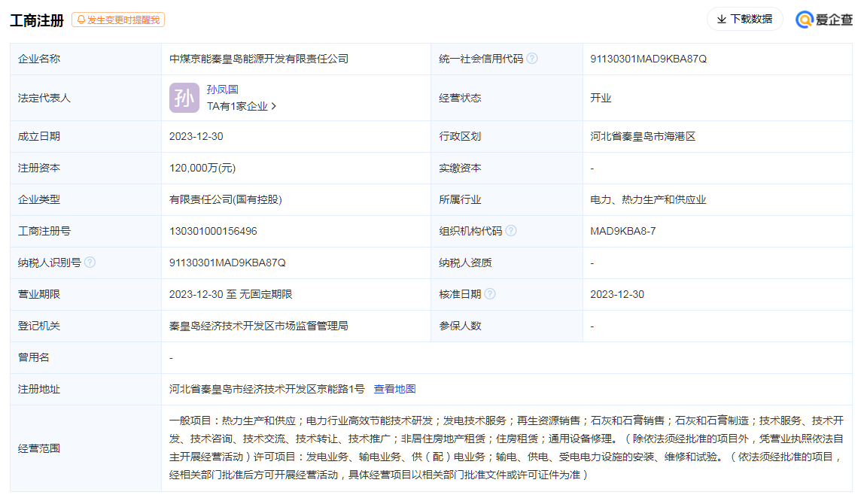
Task: Click 发生变更时提醒我 reminder button
Action: pos(118,20)
